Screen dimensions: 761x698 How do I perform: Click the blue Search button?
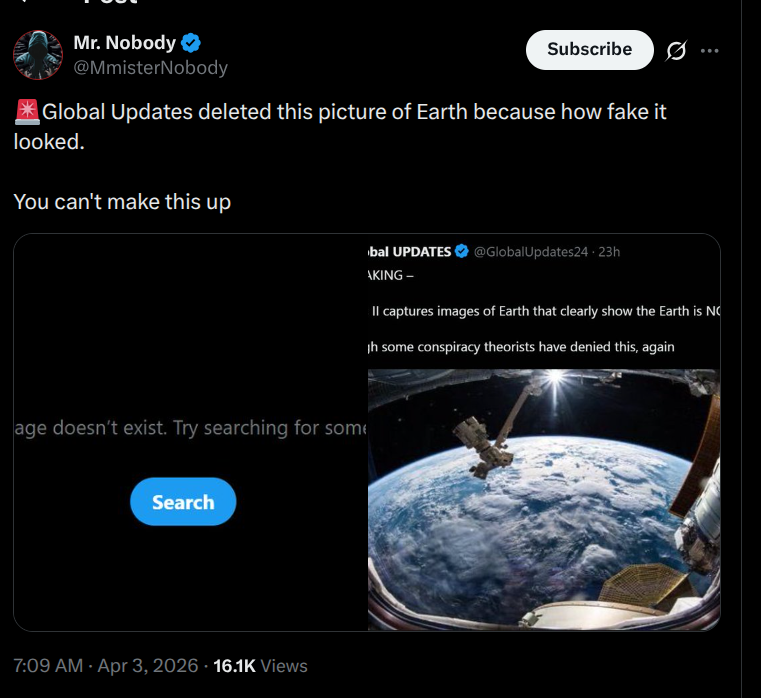click(183, 502)
